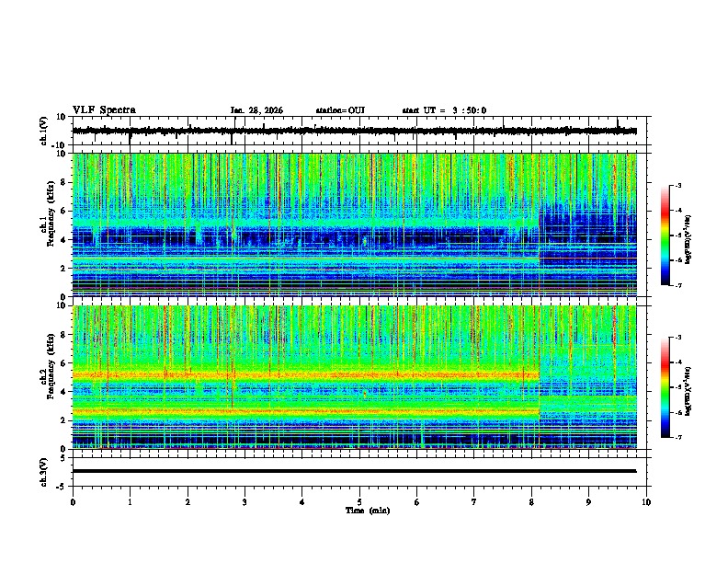Click the "ch.1 Frequency (kHz)" axis label
This screenshot has height=563, width=728.
coord(48,213)
